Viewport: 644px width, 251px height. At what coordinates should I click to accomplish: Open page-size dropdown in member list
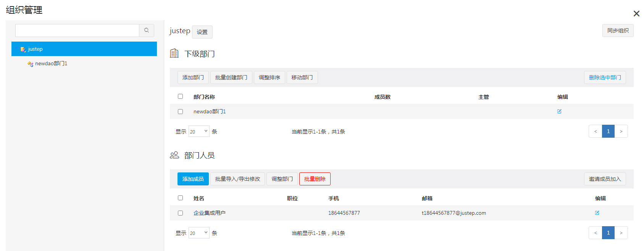(199, 233)
